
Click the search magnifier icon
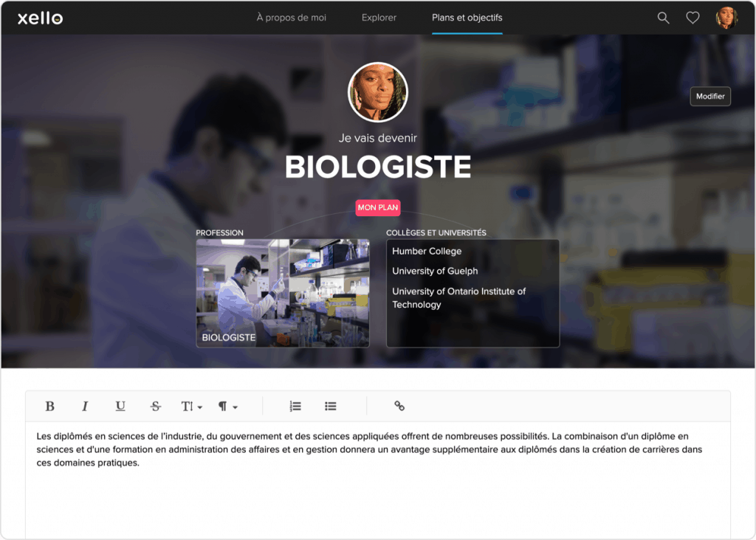663,18
